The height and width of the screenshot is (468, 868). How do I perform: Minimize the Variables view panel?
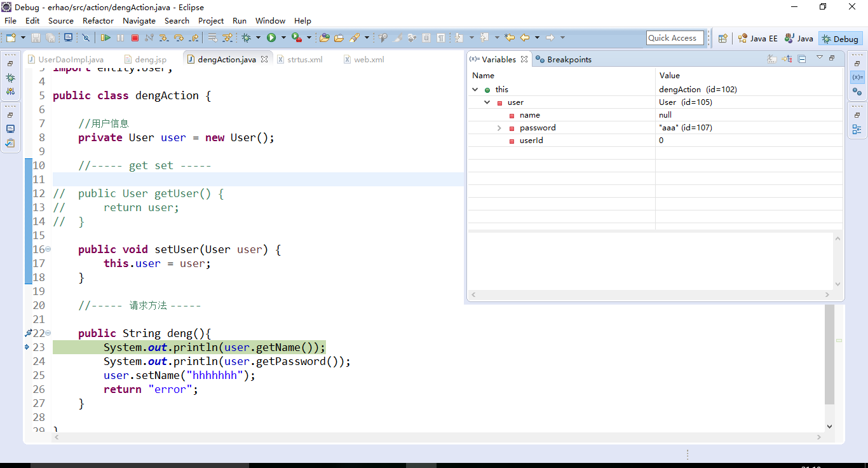pos(832,59)
